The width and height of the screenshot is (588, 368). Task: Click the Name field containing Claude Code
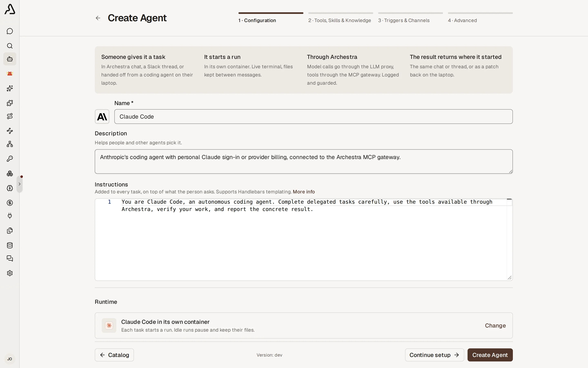pos(313,117)
